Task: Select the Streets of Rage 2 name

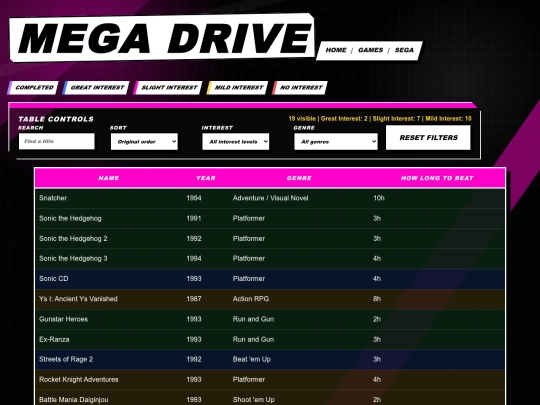Action: (66, 359)
